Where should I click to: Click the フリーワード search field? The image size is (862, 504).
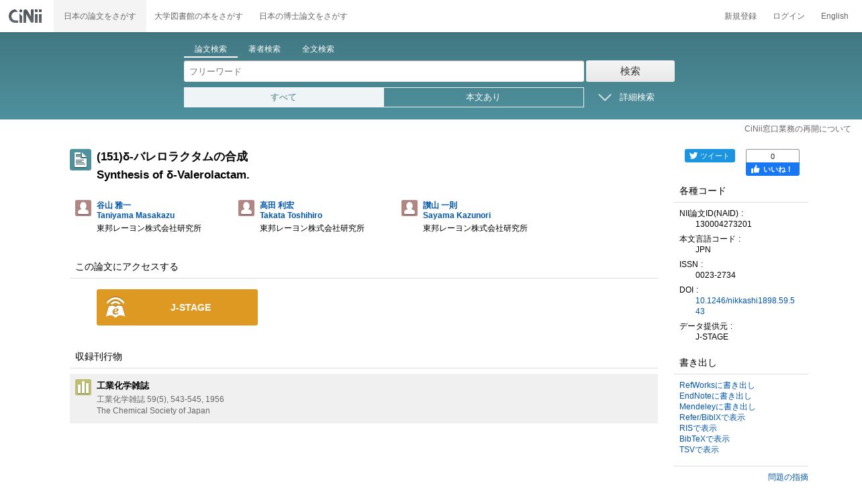384,71
